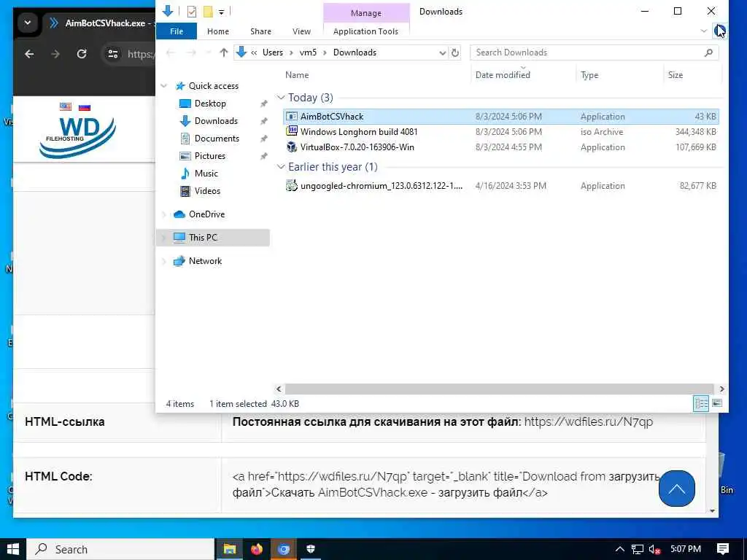Open Documents in the navigation pane

pos(217,139)
